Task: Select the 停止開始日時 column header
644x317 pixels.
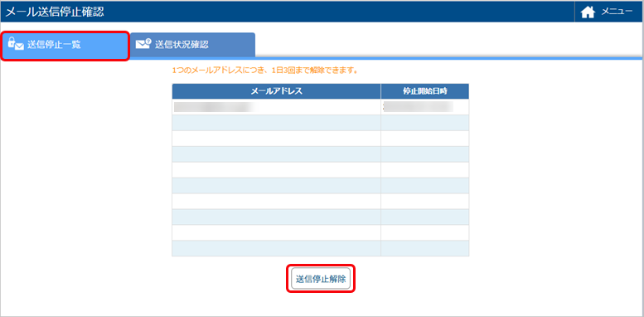Action: 424,91
